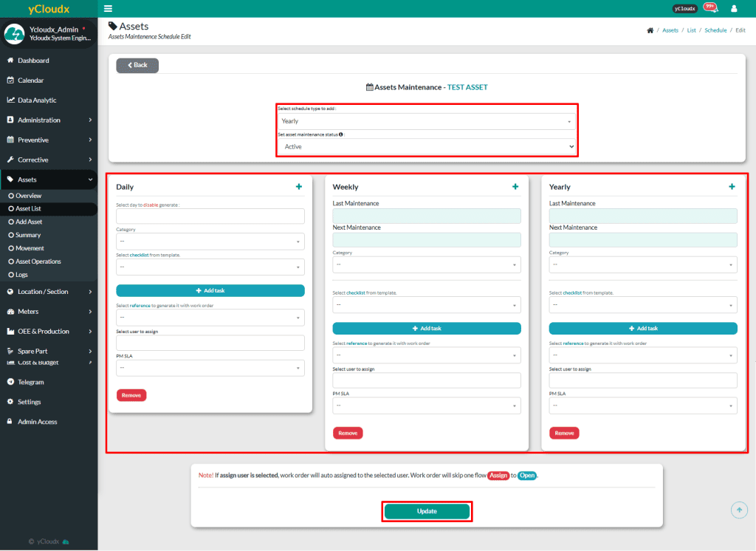Viewport: 756px width, 551px height.
Task: Click the plus icon in Yearly card
Action: pyautogui.click(x=732, y=187)
